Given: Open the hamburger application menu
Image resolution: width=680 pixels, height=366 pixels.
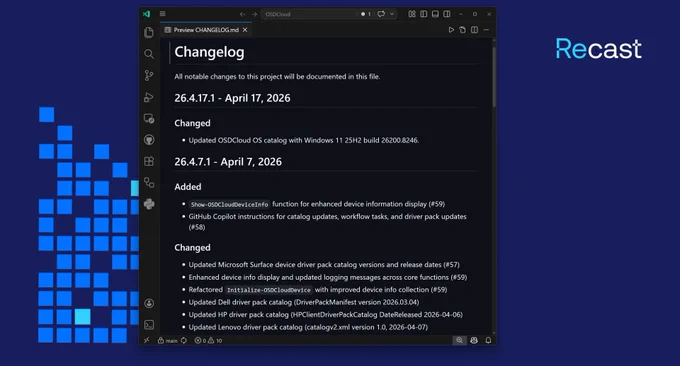Looking at the screenshot, I should point(163,14).
